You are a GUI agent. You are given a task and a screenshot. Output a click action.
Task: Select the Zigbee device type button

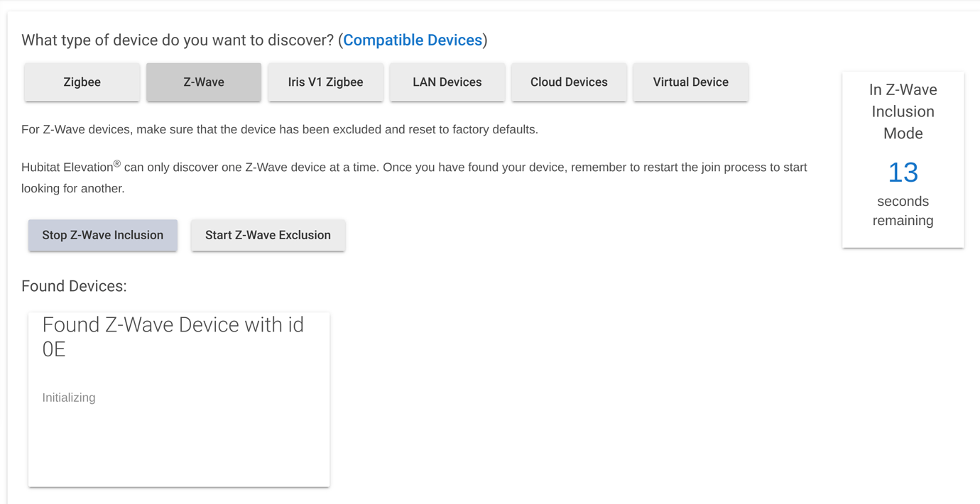coord(82,82)
